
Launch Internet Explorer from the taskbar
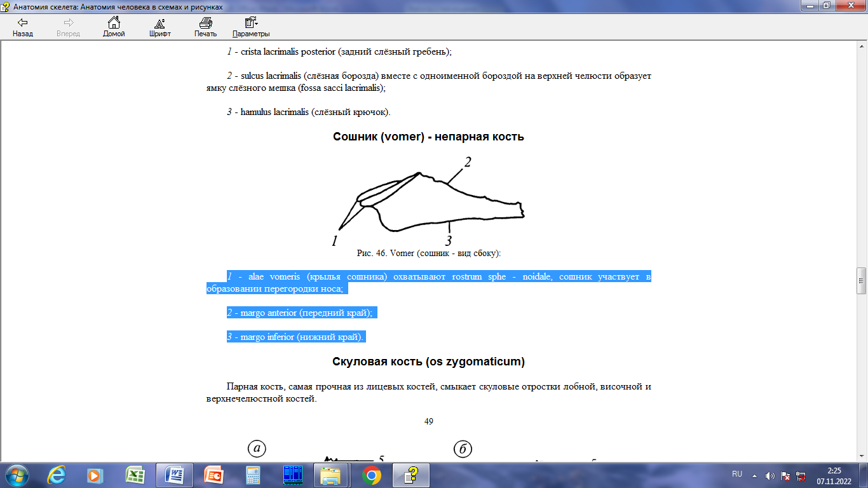pyautogui.click(x=57, y=475)
